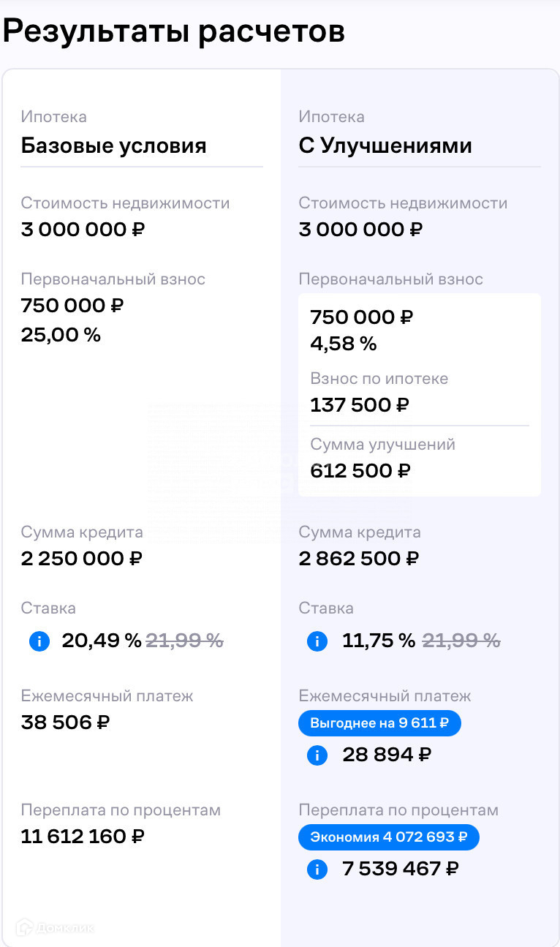Image resolution: width=560 pixels, height=947 pixels.
Task: Click info icon beside 11,75 % rate
Action: pos(317,641)
